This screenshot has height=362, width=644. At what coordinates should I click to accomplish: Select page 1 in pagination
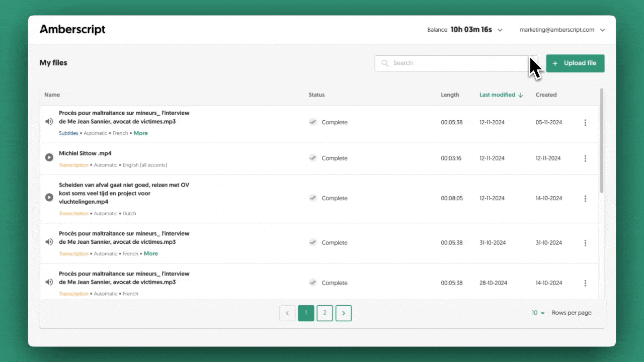click(x=306, y=313)
